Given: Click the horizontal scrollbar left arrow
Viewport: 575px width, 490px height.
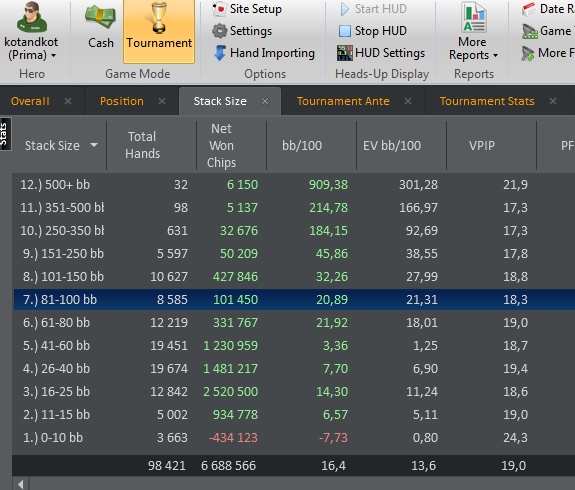Looking at the screenshot, I should tap(21, 484).
